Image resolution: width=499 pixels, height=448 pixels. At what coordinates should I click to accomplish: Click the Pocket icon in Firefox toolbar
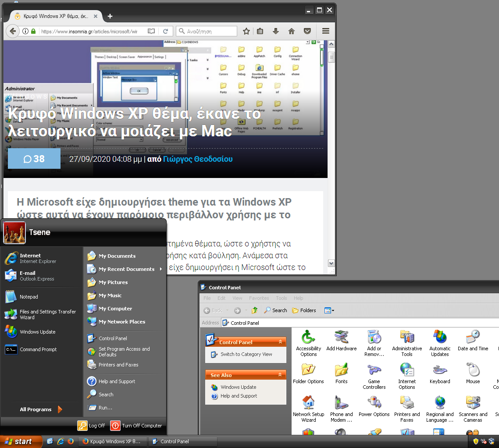coord(307,31)
